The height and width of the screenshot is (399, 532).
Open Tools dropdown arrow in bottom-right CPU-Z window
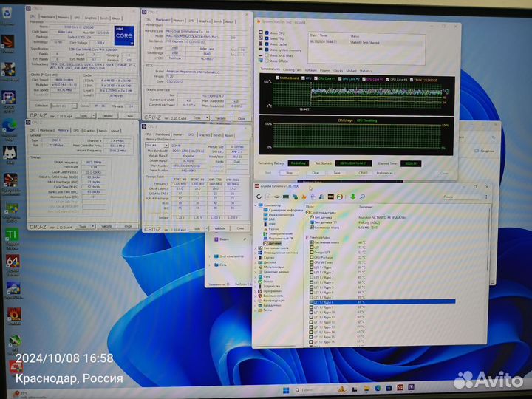[x=207, y=228]
